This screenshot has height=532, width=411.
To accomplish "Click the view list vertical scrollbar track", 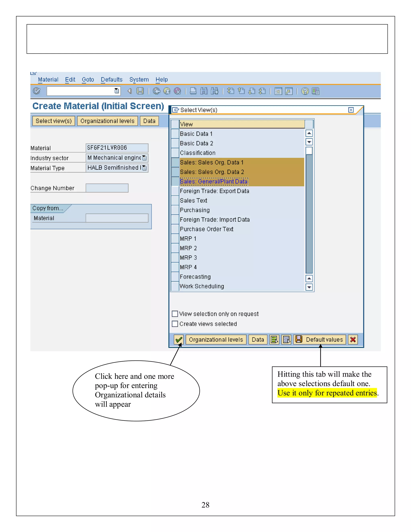I will pos(309,214).
